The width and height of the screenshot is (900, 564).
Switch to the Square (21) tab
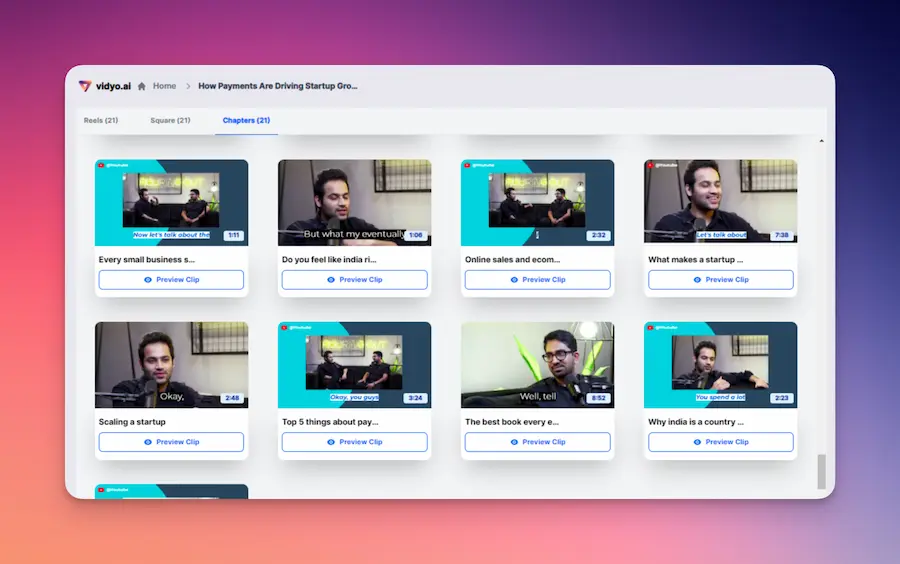[x=170, y=120]
